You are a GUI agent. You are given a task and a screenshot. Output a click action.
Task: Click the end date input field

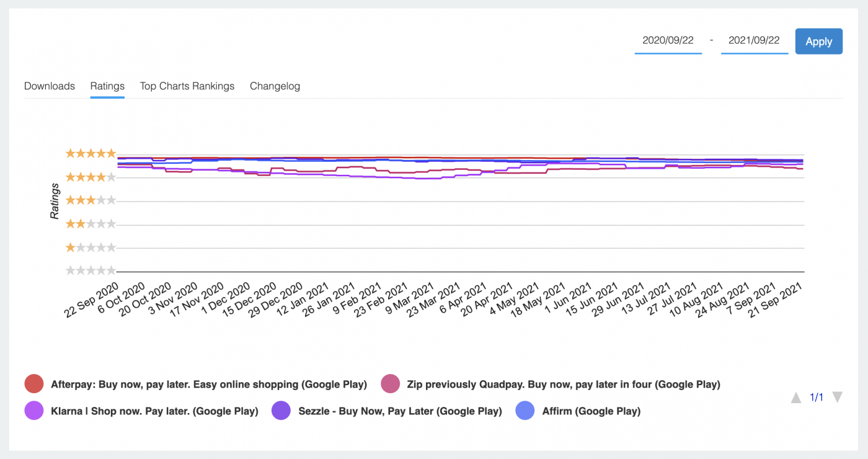pyautogui.click(x=754, y=41)
